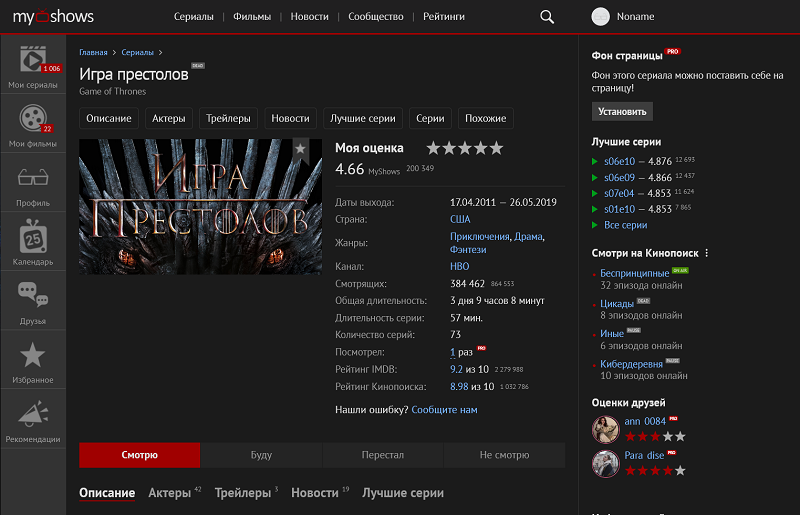Play icon next to s01e10
The width and height of the screenshot is (800, 515).
594,209
